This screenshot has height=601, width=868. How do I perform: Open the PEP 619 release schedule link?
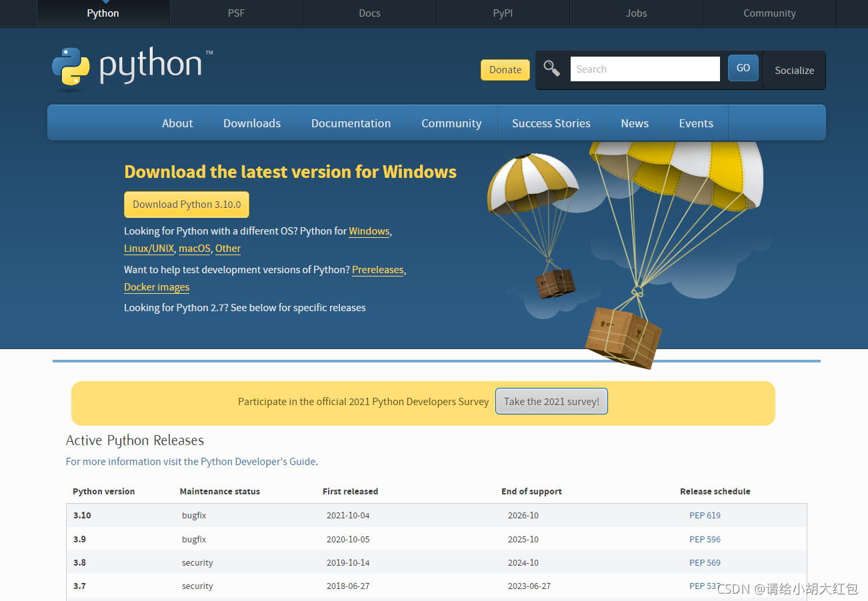tap(705, 515)
